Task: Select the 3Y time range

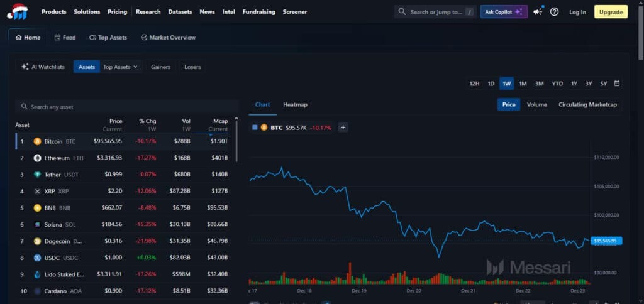Action: pos(589,84)
